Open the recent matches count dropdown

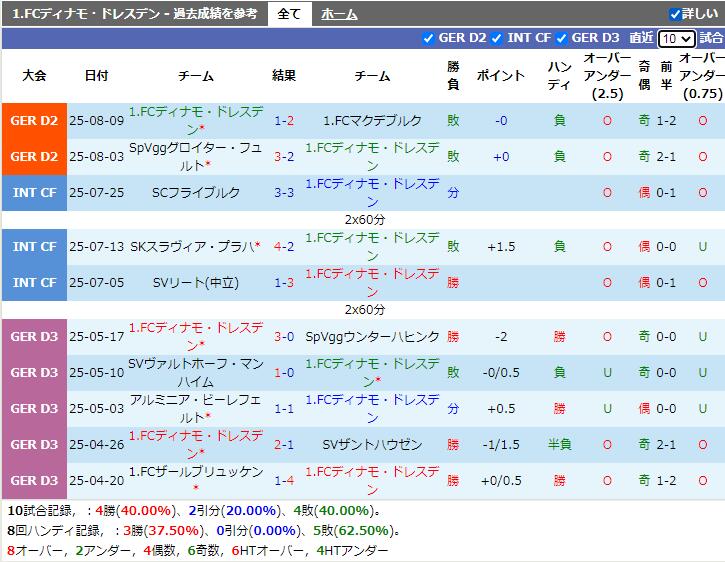[x=676, y=38]
